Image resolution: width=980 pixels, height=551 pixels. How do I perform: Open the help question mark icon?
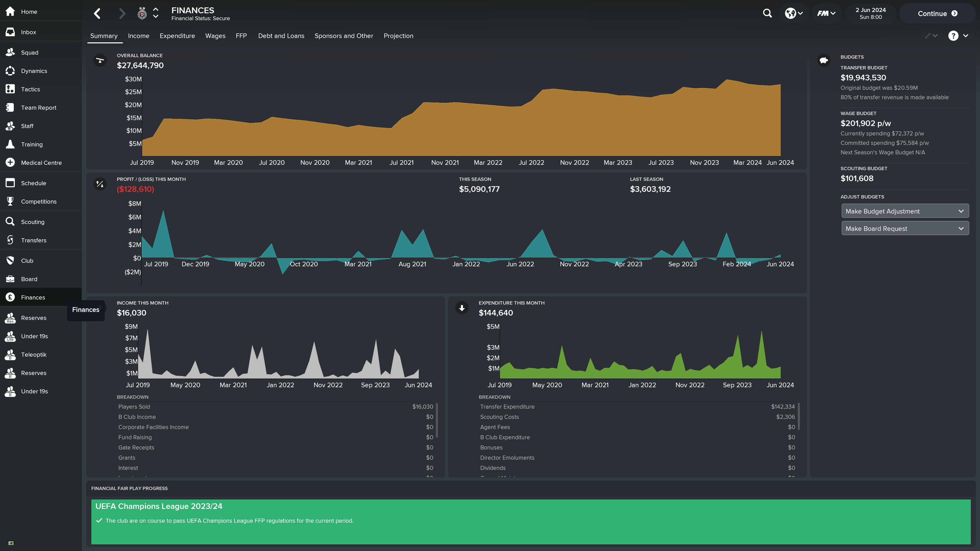tap(953, 36)
